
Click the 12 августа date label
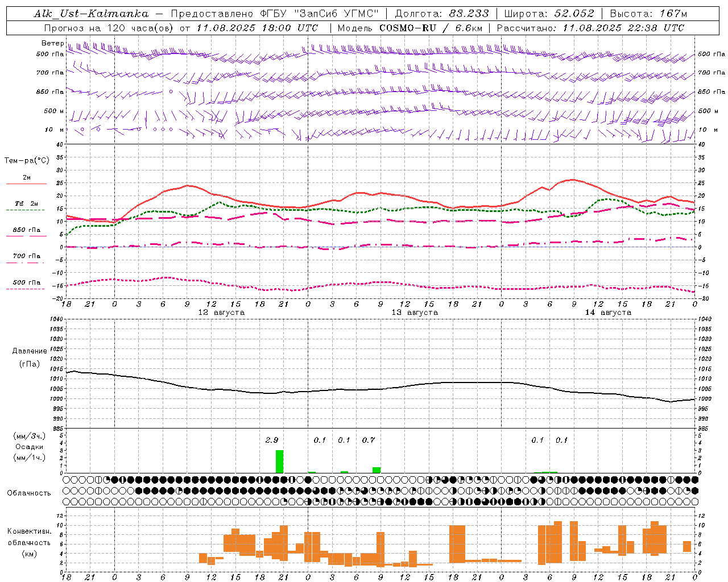click(221, 313)
